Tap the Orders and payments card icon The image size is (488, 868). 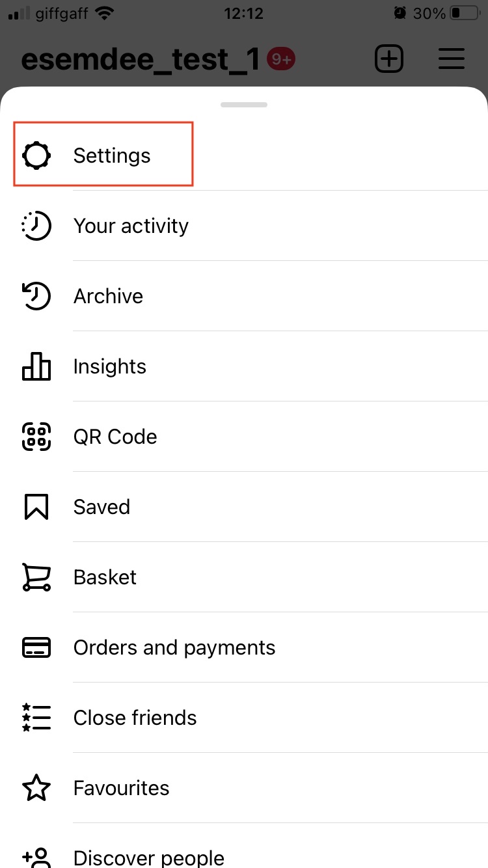point(36,647)
